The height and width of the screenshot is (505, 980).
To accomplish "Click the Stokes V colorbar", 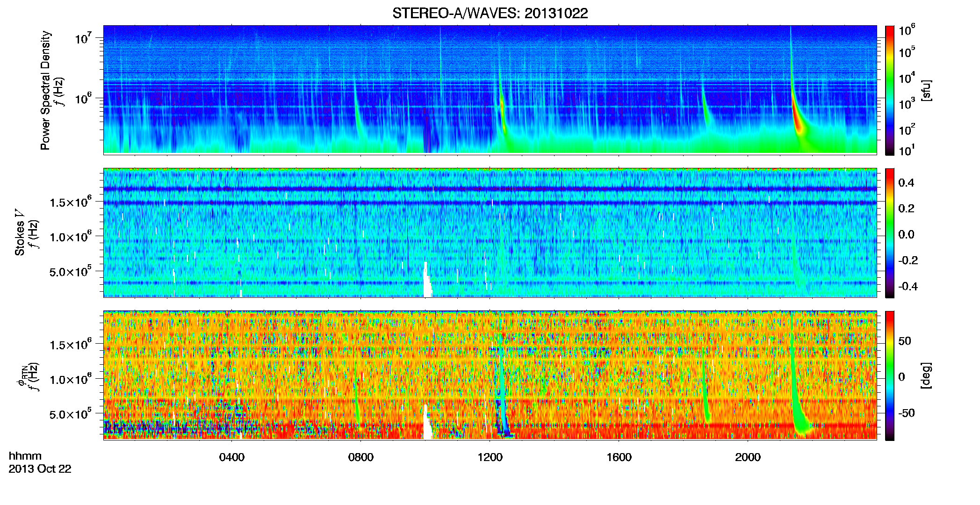I will pyautogui.click(x=890, y=233).
